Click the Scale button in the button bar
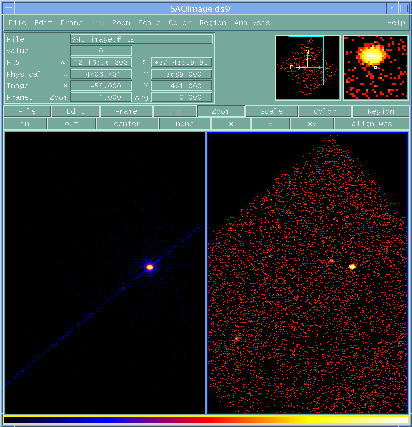The height and width of the screenshot is (427, 412). click(271, 111)
